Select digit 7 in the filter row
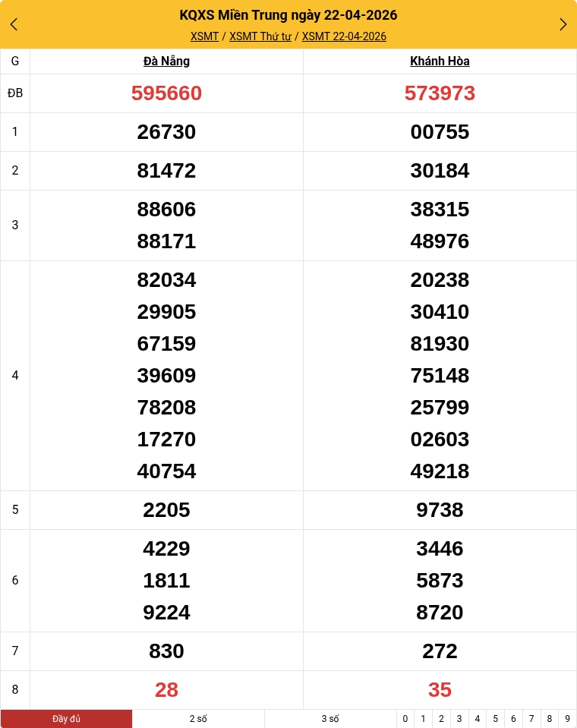This screenshot has width=577, height=728. click(531, 719)
